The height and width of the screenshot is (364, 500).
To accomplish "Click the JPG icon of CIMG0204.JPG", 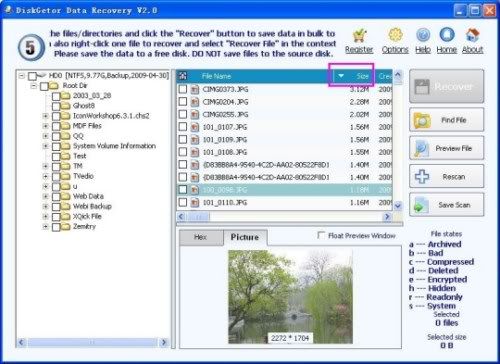I will pos(195,102).
